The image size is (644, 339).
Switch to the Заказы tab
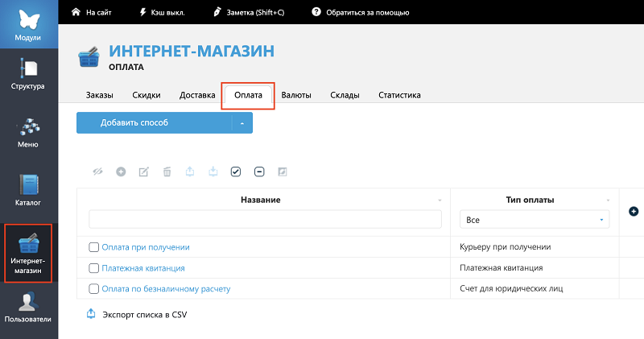pos(99,95)
